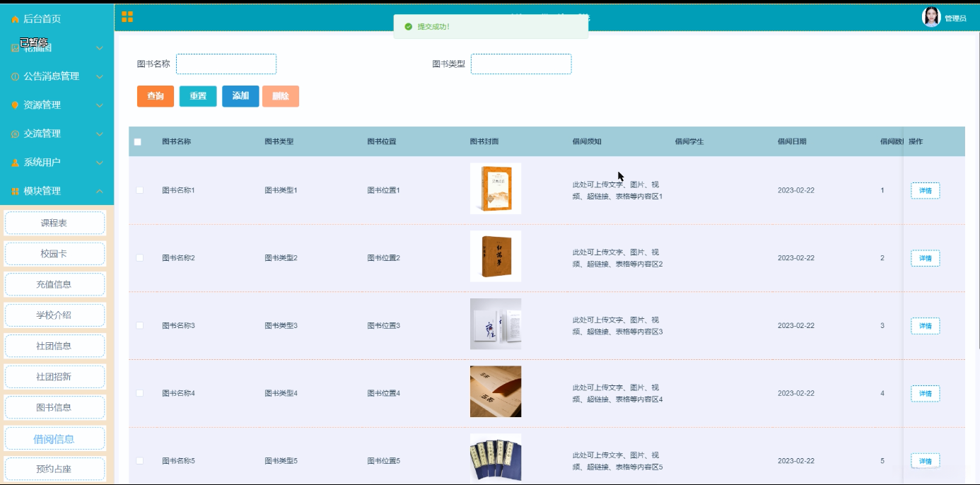The height and width of the screenshot is (485, 980).
Task: Open the 学校介绍 submenu item
Action: pyautogui.click(x=54, y=315)
